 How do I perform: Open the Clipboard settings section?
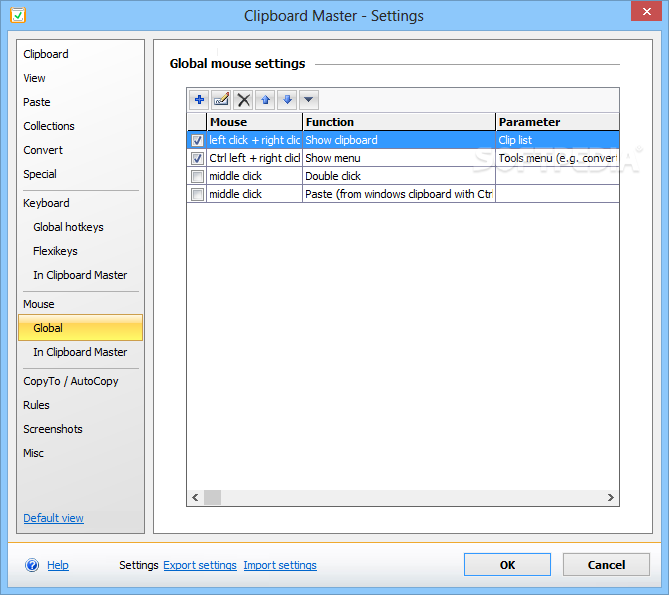coord(46,54)
